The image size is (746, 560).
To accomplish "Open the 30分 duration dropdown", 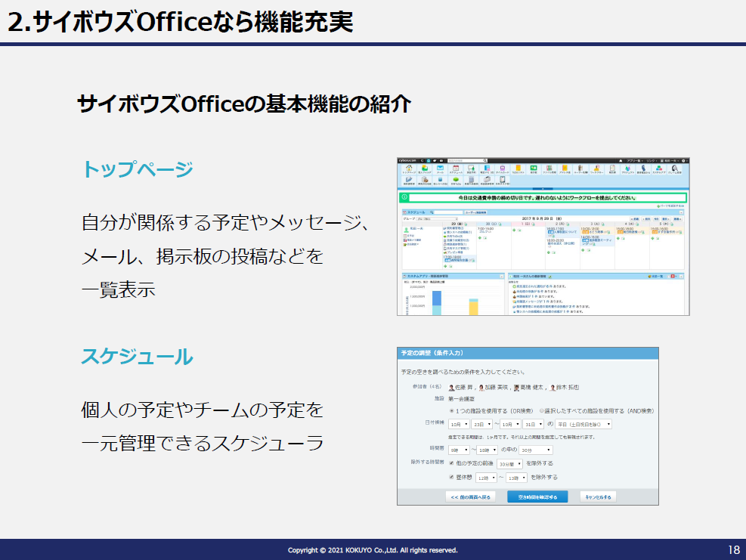I will coord(536,450).
